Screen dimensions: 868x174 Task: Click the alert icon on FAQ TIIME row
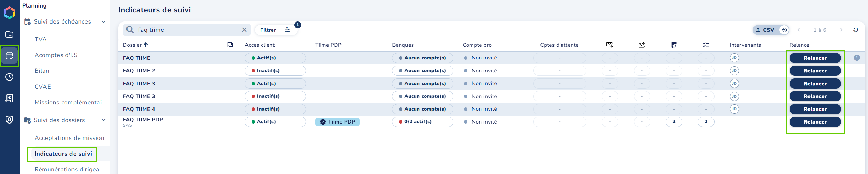pos(857,58)
